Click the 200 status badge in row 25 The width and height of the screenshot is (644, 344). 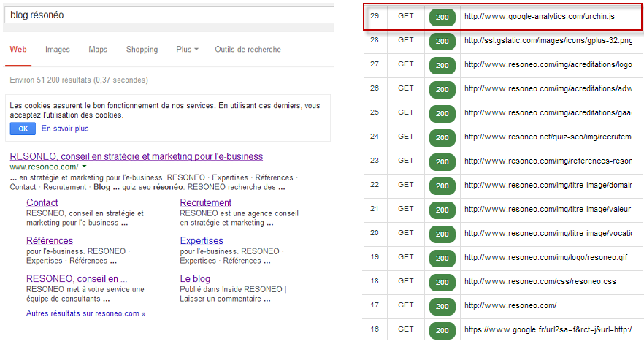pyautogui.click(x=442, y=113)
